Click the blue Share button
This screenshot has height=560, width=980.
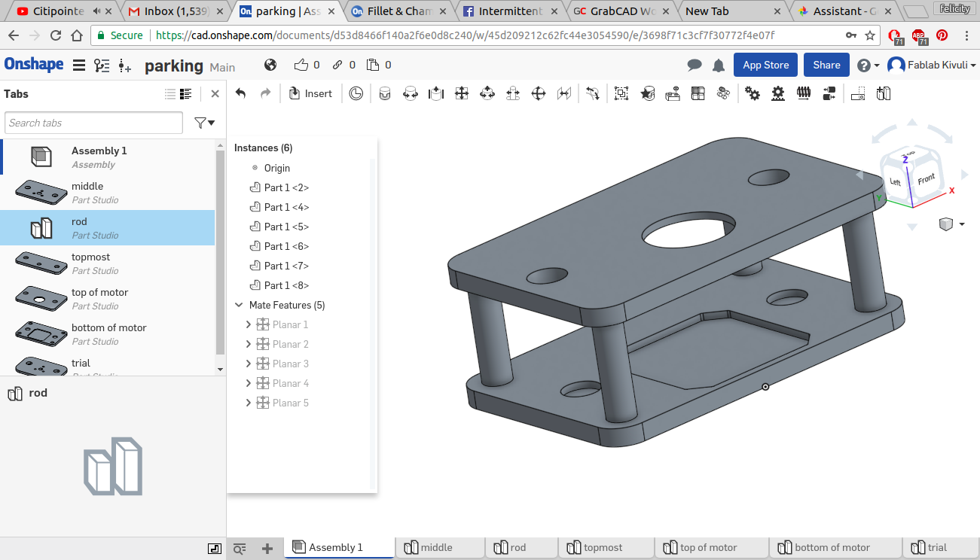point(826,65)
